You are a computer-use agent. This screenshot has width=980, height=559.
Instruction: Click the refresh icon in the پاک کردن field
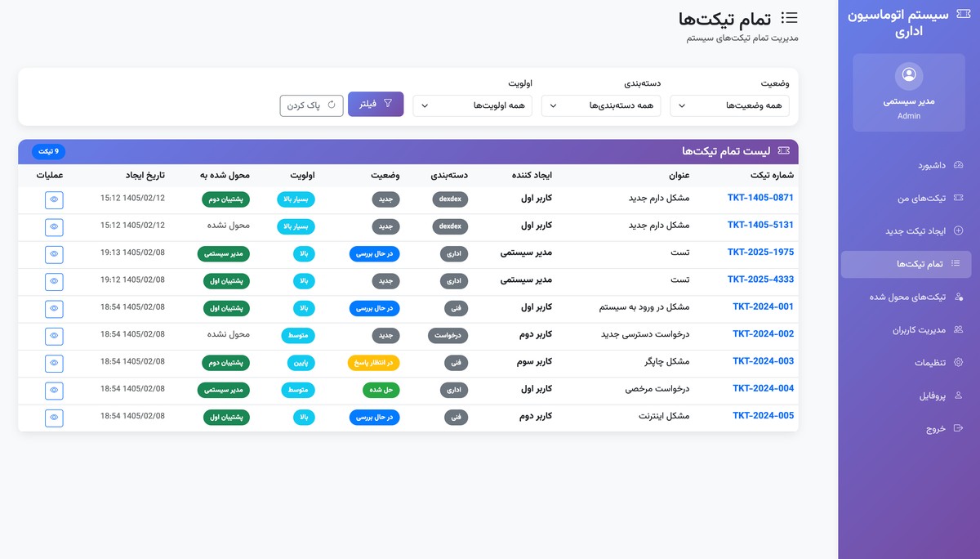tap(330, 105)
